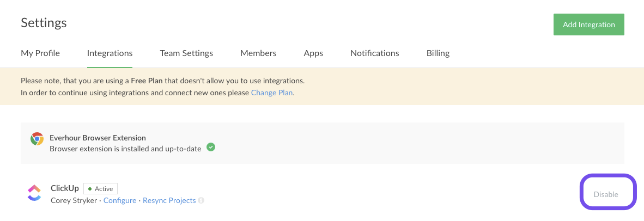Click the Chrome browser extension icon
Viewport: 644px width, 221px height.
coord(37,139)
